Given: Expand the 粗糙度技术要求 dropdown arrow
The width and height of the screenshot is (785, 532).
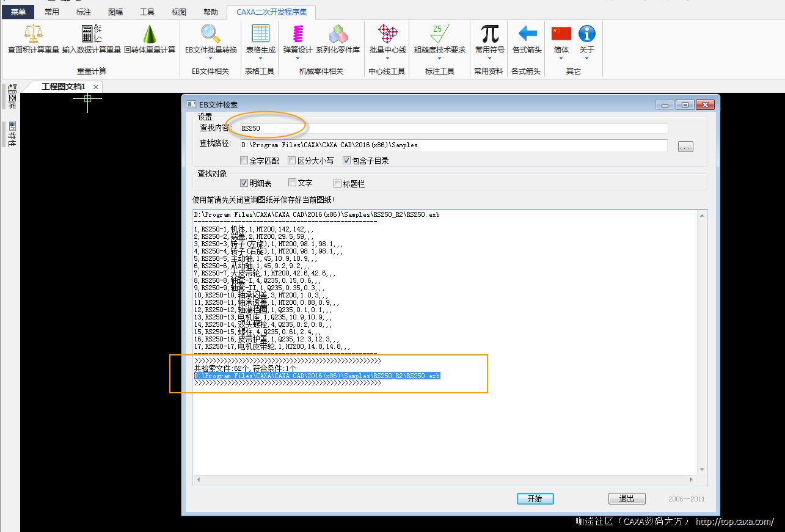Looking at the screenshot, I should pyautogui.click(x=440, y=59).
